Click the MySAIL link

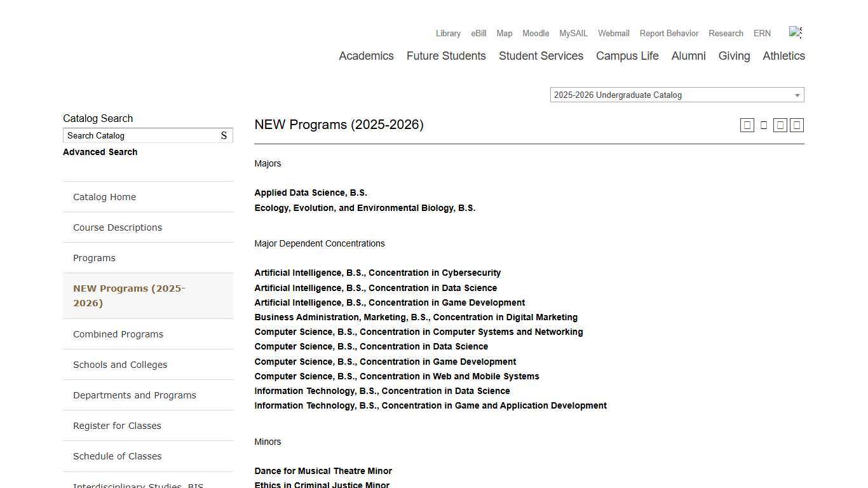(x=573, y=33)
